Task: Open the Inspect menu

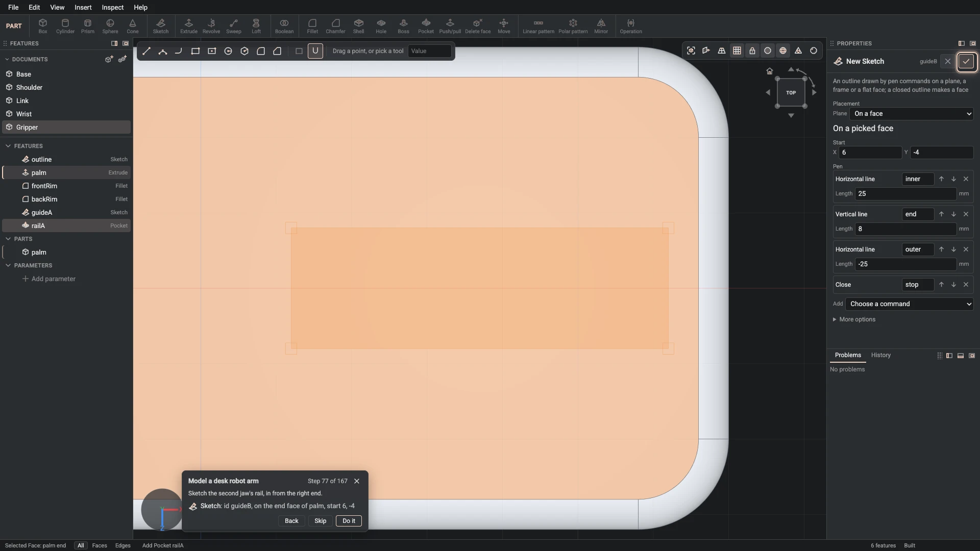Action: (x=113, y=7)
